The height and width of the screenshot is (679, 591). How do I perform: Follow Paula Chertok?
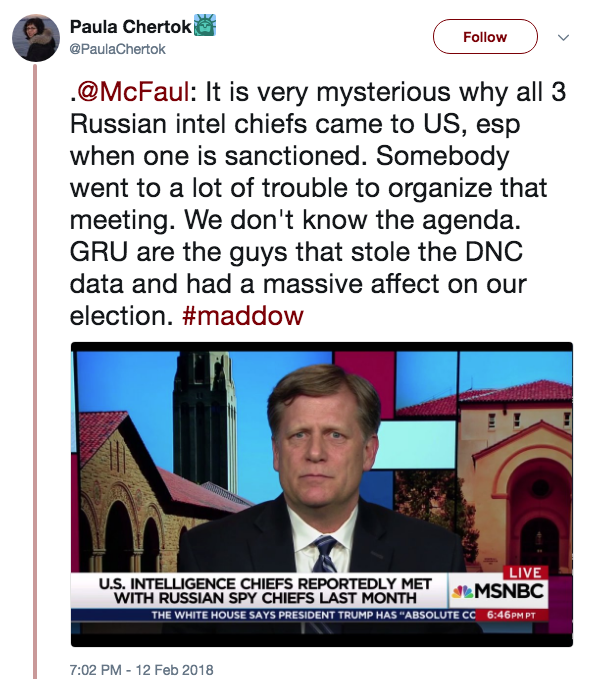485,37
